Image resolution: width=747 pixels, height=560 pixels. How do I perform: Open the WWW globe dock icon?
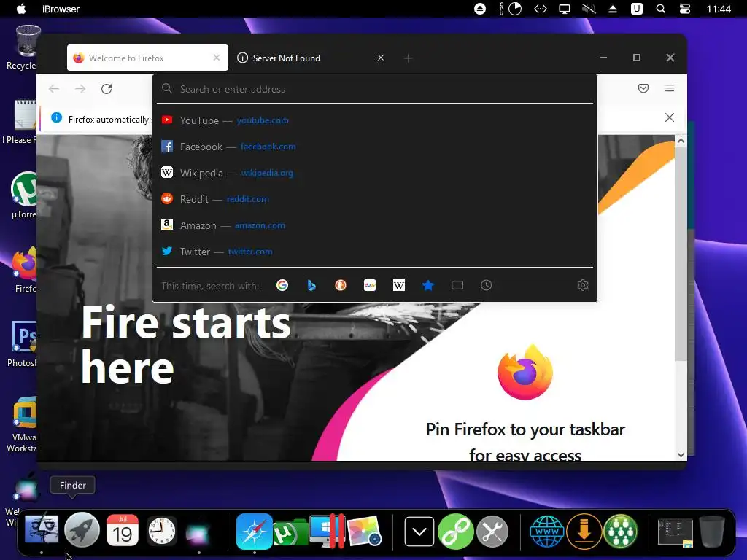[547, 532]
